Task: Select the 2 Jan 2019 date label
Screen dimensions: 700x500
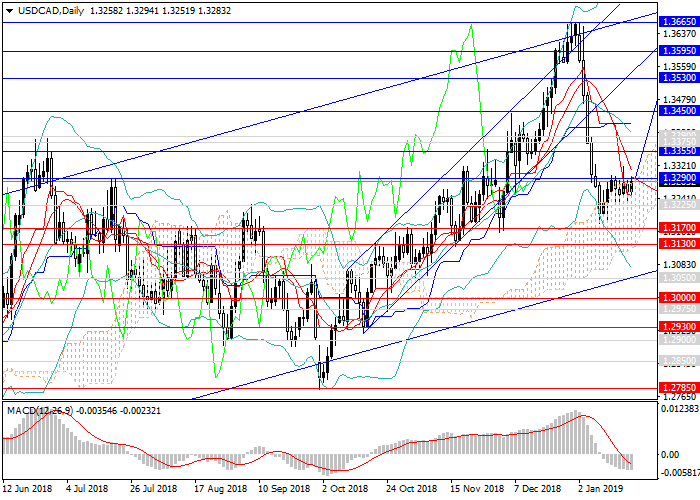Action: click(603, 489)
